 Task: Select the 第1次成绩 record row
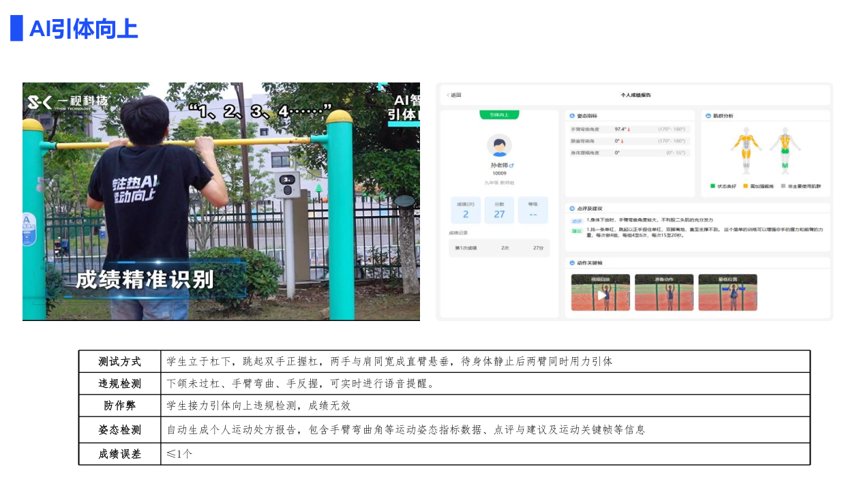[x=499, y=247]
